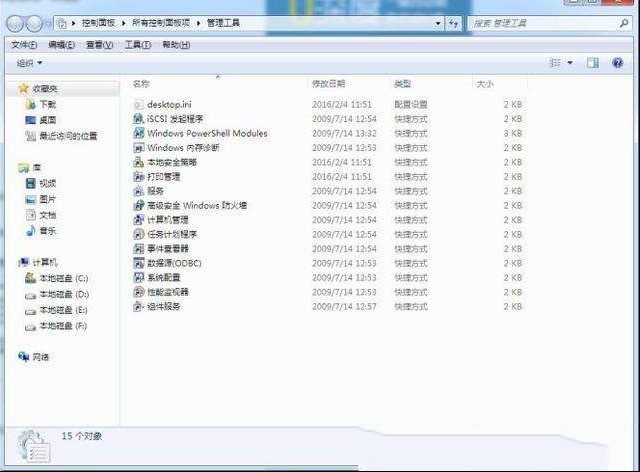This screenshot has width=640, height=472.
Task: Open the iSCSI 发起程序 shortcut icon
Action: tap(139, 119)
